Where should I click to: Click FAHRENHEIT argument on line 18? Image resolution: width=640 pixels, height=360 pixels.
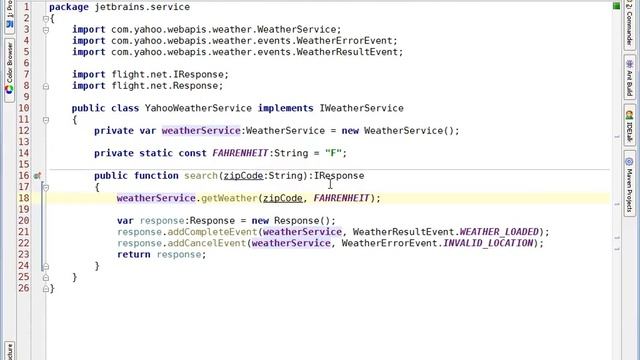coord(341,198)
